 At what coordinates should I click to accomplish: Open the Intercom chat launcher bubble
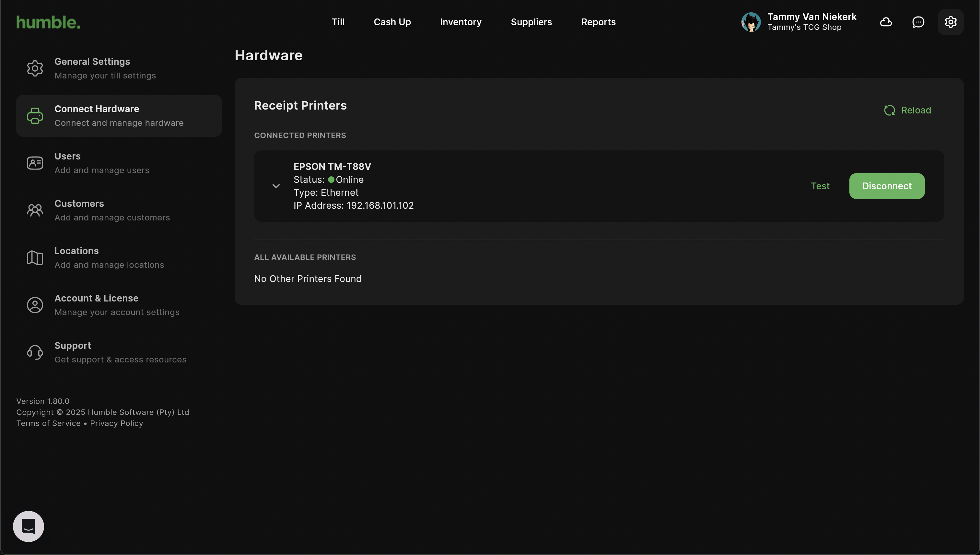click(x=29, y=526)
